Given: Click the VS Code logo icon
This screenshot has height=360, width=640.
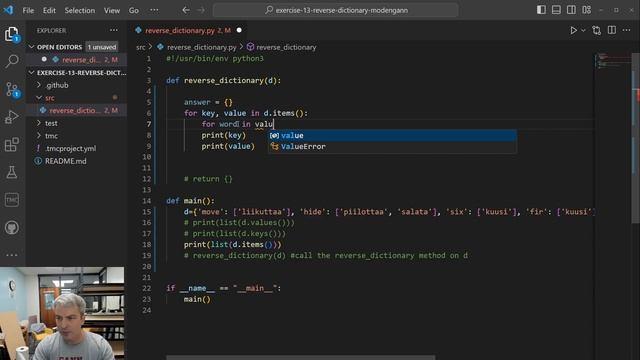Looking at the screenshot, I should (x=8, y=10).
